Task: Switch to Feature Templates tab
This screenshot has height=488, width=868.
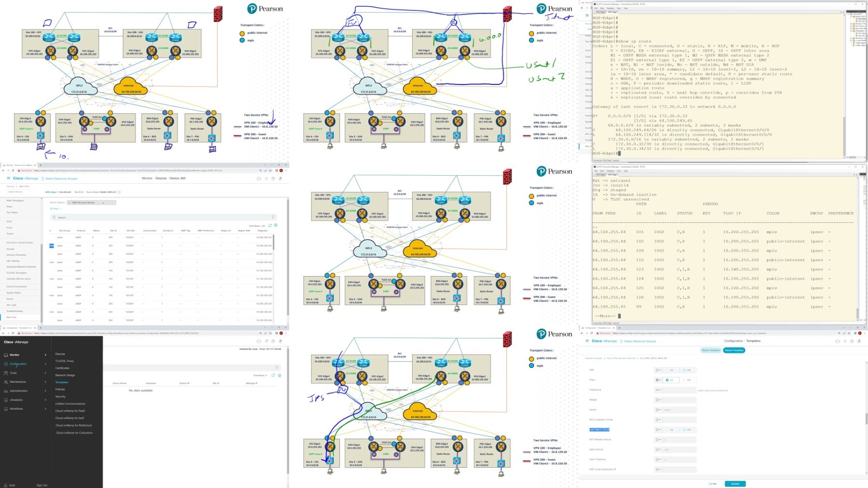Action: point(734,350)
